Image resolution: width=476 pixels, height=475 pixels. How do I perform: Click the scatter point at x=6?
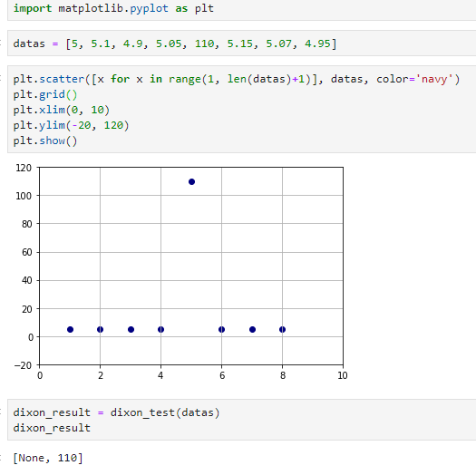tap(221, 330)
